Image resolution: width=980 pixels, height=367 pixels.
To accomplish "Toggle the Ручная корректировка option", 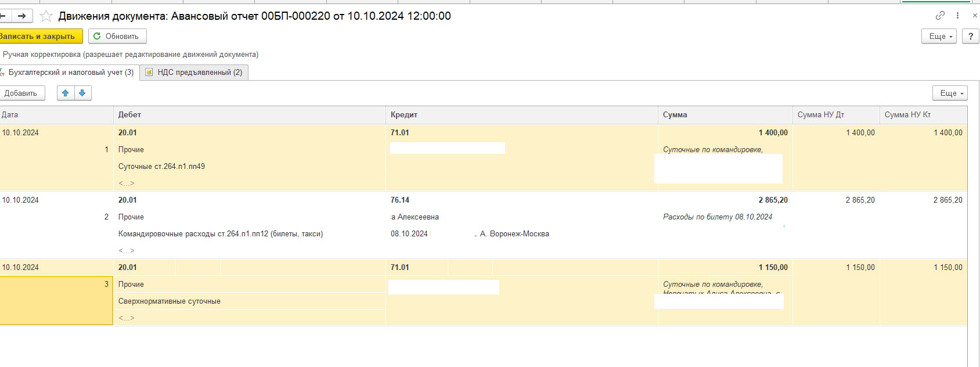I will [x=131, y=55].
